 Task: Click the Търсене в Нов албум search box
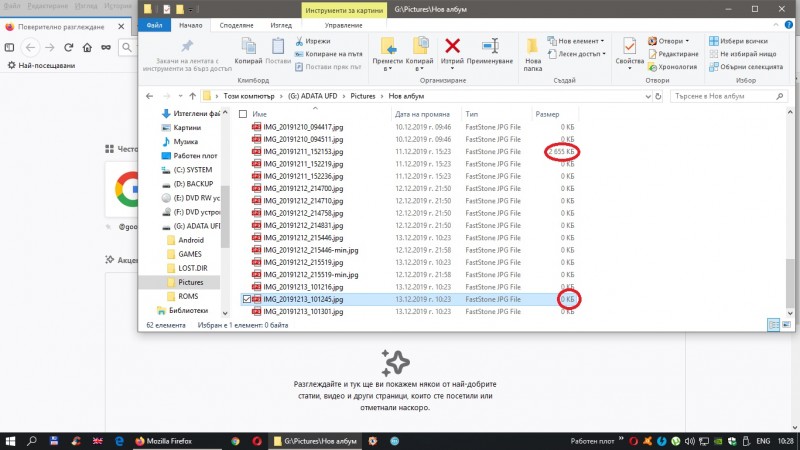(728, 96)
